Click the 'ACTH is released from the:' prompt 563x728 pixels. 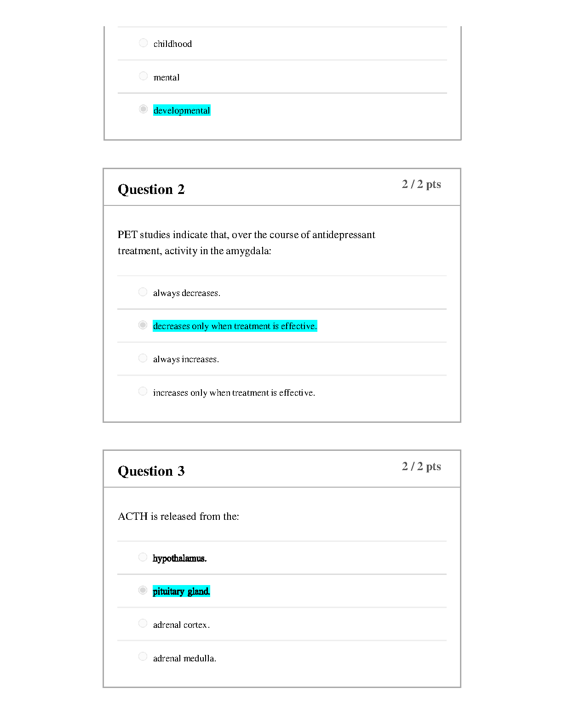tap(178, 517)
